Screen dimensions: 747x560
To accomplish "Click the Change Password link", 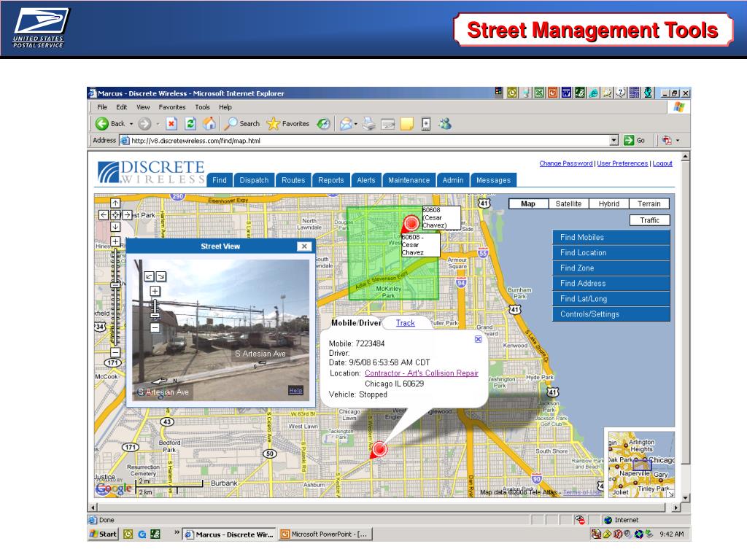I will 566,163.
